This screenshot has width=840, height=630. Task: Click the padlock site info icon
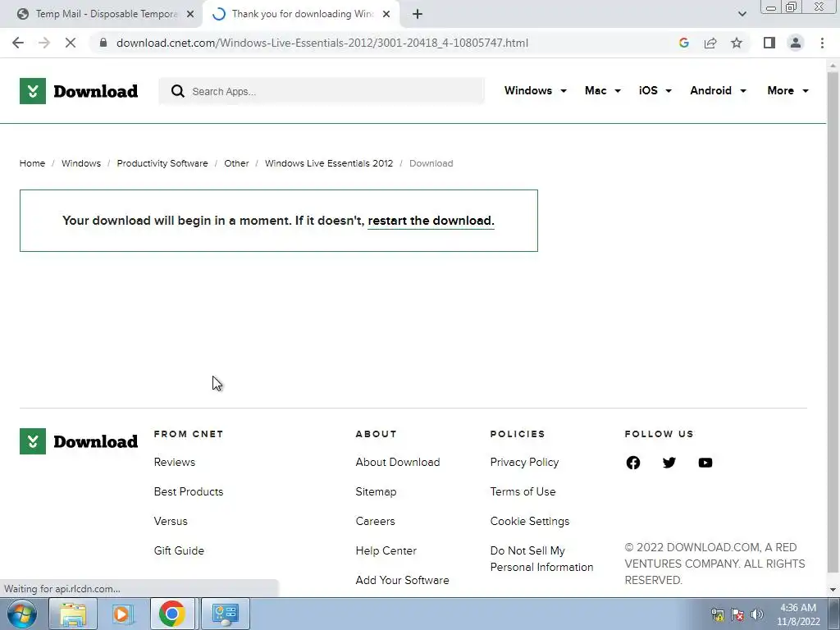pos(103,43)
